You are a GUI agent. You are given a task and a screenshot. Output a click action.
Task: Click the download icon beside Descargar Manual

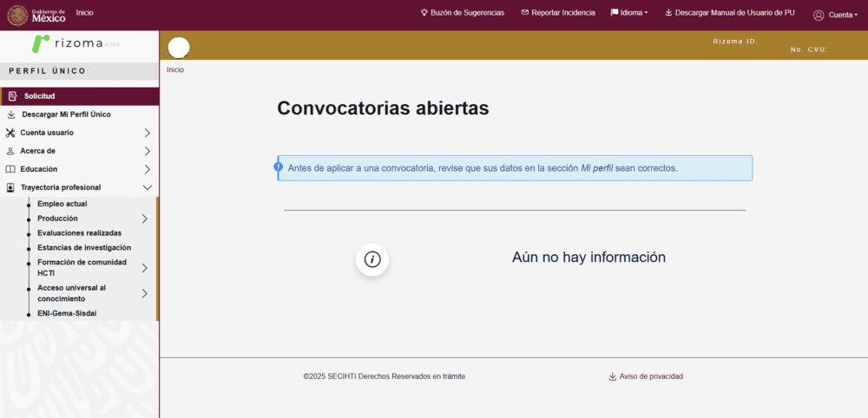click(x=668, y=12)
